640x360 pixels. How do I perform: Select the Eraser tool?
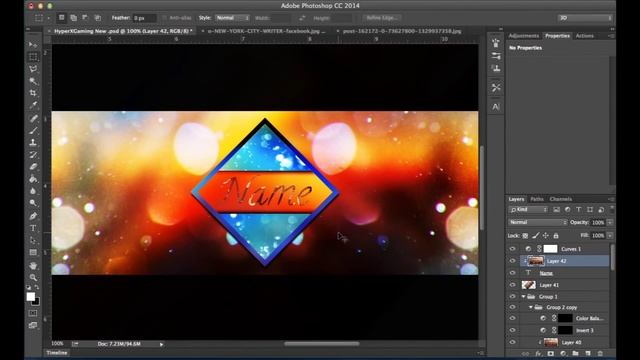(x=33, y=167)
